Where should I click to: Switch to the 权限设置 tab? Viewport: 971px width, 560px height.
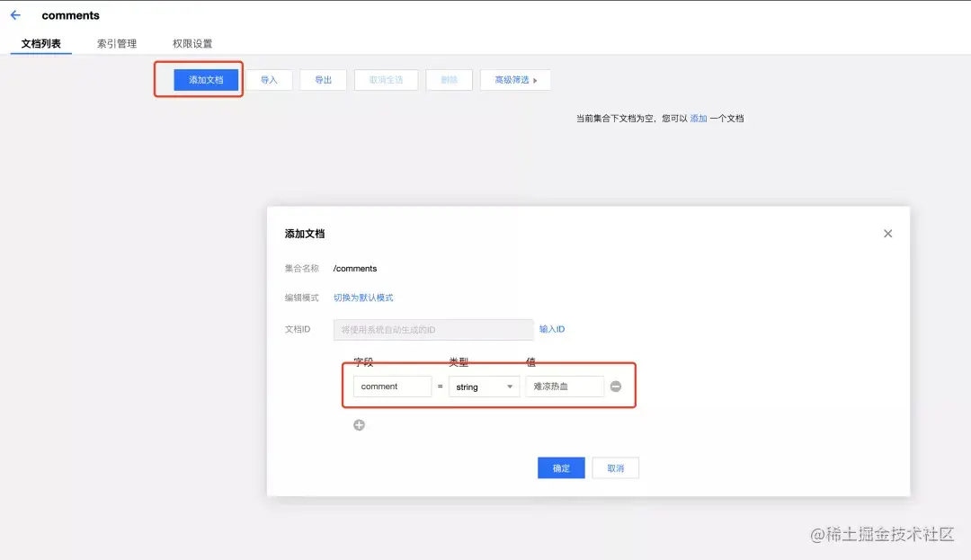click(x=192, y=42)
